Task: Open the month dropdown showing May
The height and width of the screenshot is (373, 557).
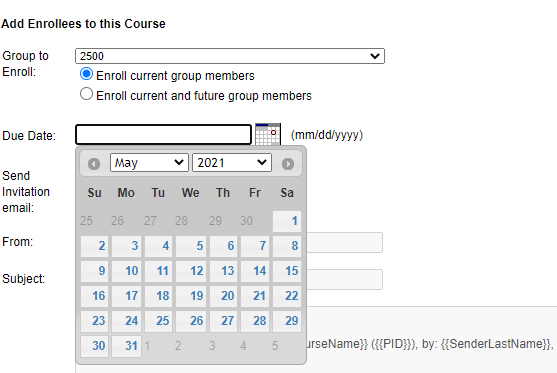Action: tap(149, 163)
